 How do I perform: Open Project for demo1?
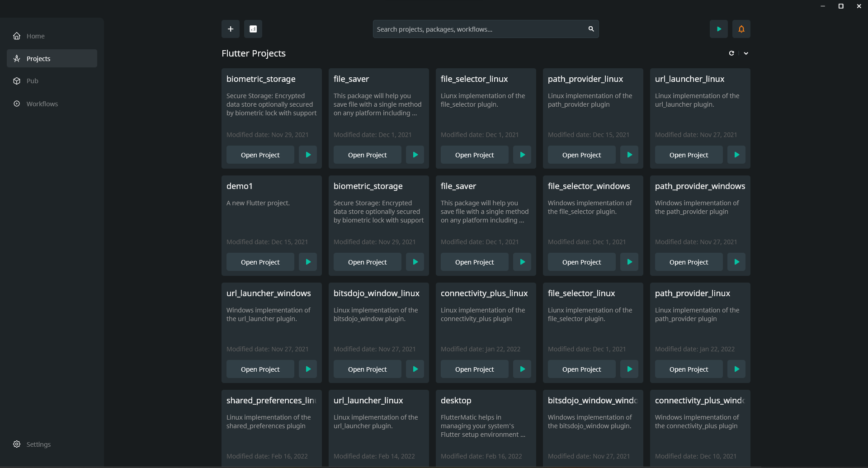[260, 261]
